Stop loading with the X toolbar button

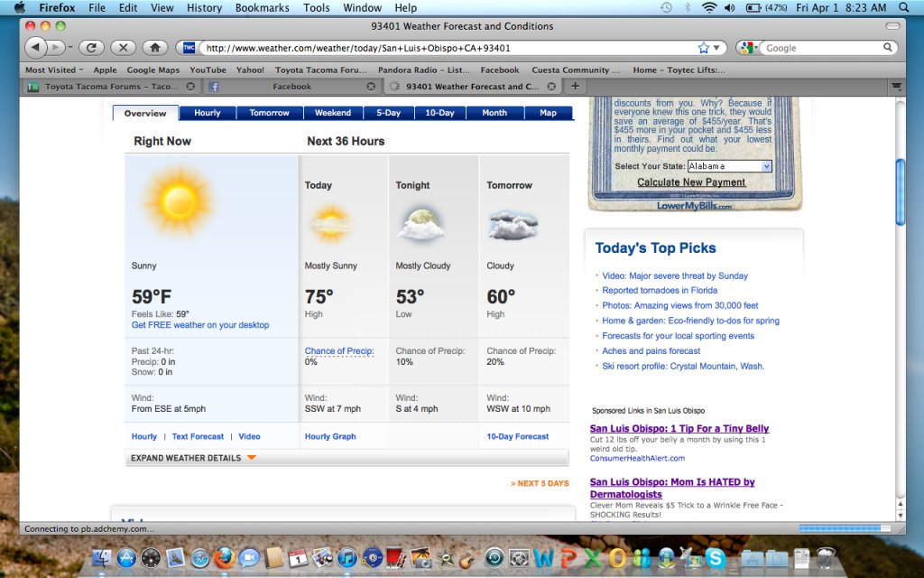(123, 48)
